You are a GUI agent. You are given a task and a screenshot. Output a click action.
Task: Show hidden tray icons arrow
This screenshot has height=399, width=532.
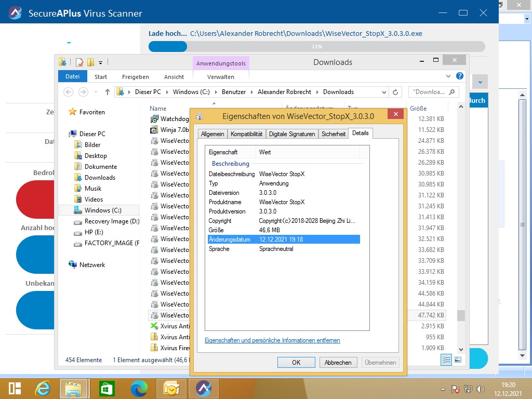point(443,389)
